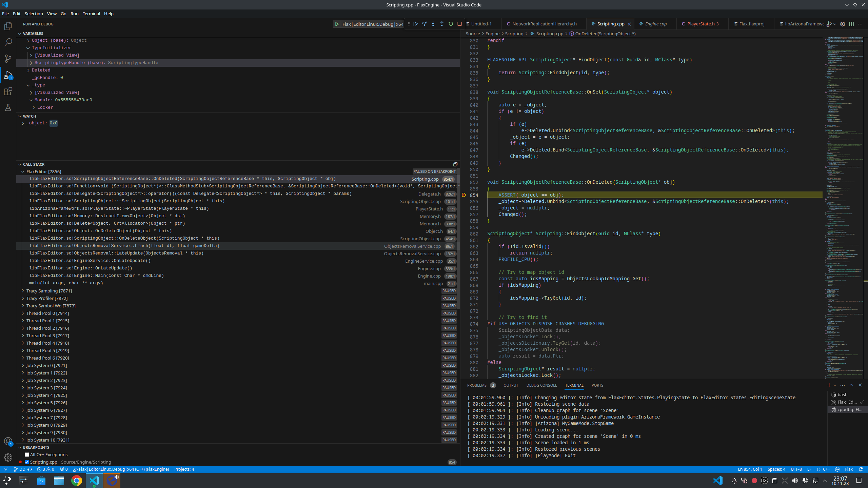
Task: Enable the All C++ Exceptions breakpoint
Action: click(x=27, y=454)
